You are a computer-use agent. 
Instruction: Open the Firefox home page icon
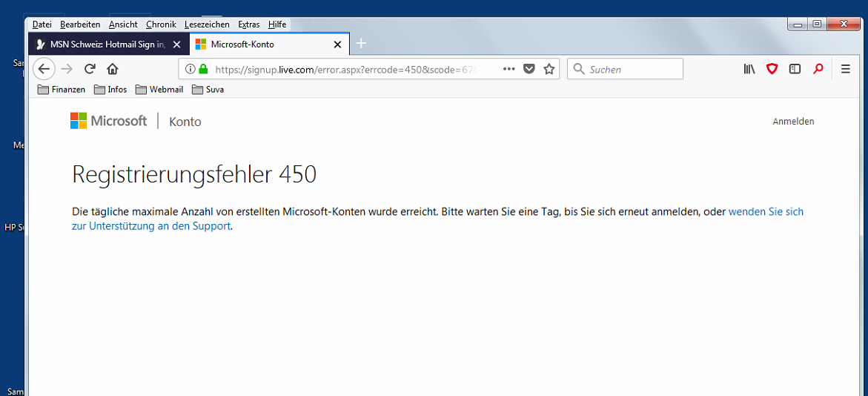[x=113, y=69]
